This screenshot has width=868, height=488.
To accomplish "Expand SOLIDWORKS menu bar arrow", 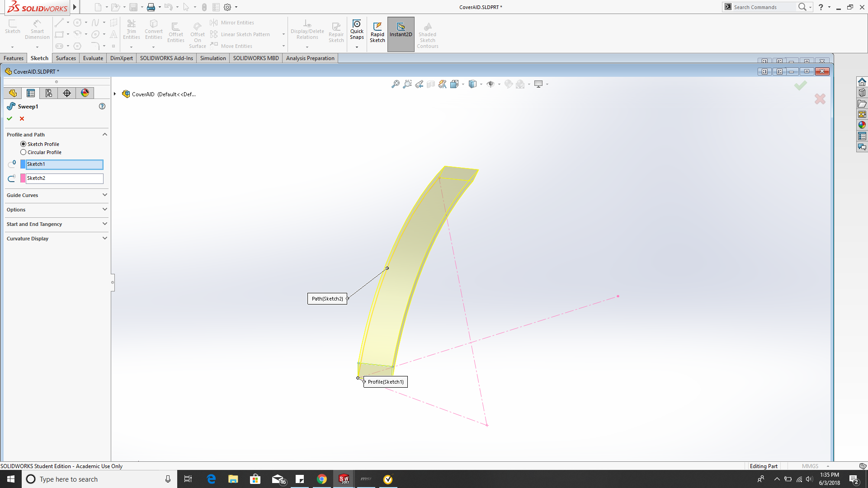I will (75, 7).
